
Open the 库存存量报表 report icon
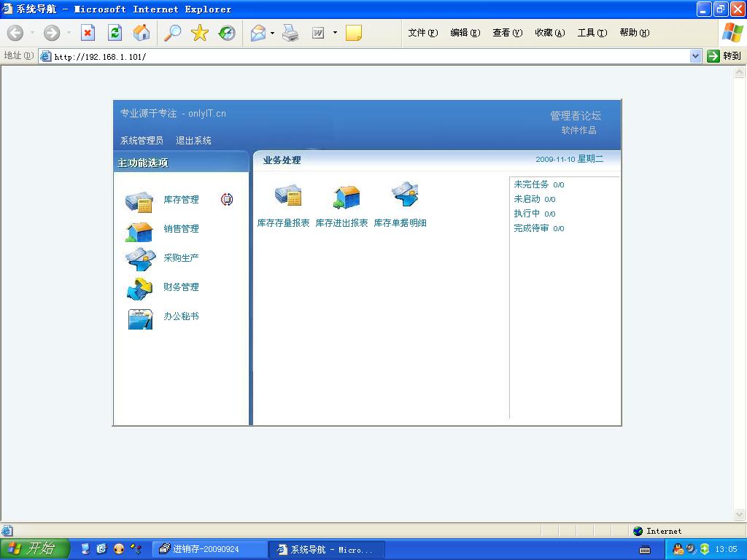tap(287, 196)
